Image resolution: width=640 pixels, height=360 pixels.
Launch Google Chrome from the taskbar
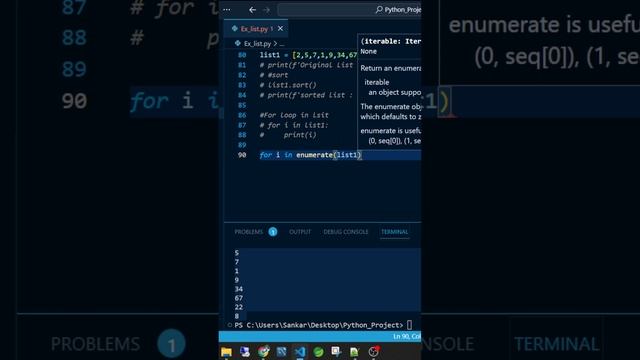click(x=264, y=351)
